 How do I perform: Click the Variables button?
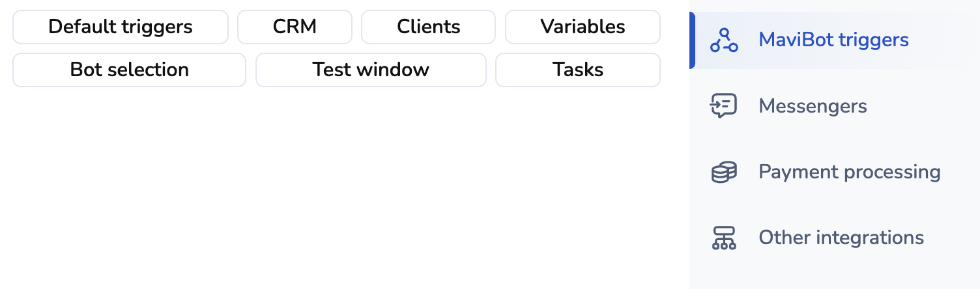pos(583,27)
